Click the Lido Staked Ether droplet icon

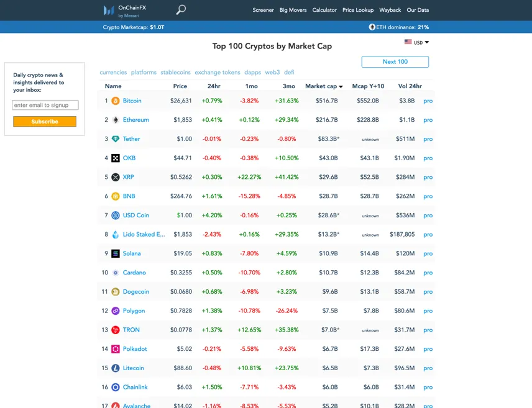pos(116,234)
